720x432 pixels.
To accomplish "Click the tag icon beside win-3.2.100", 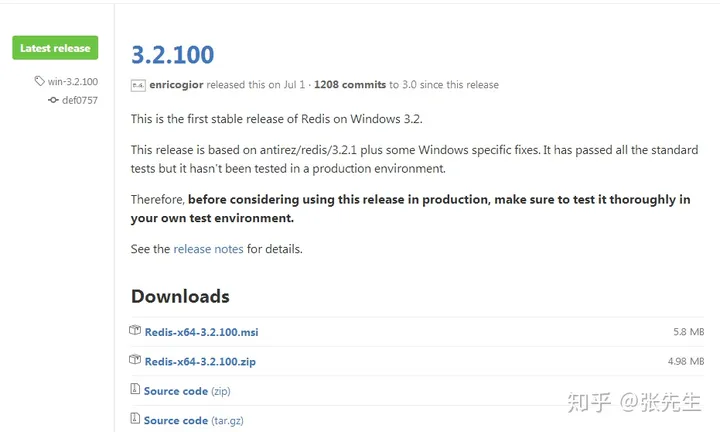I will coord(39,81).
